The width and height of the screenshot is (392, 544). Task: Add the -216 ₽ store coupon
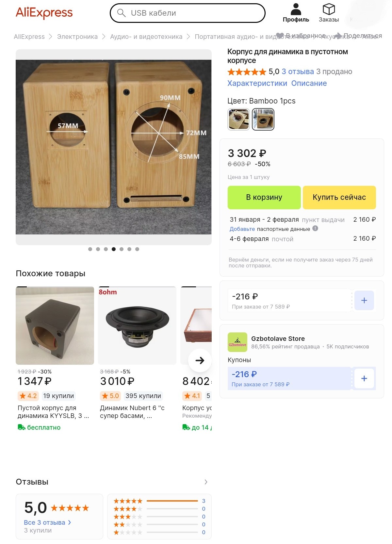pos(364,378)
